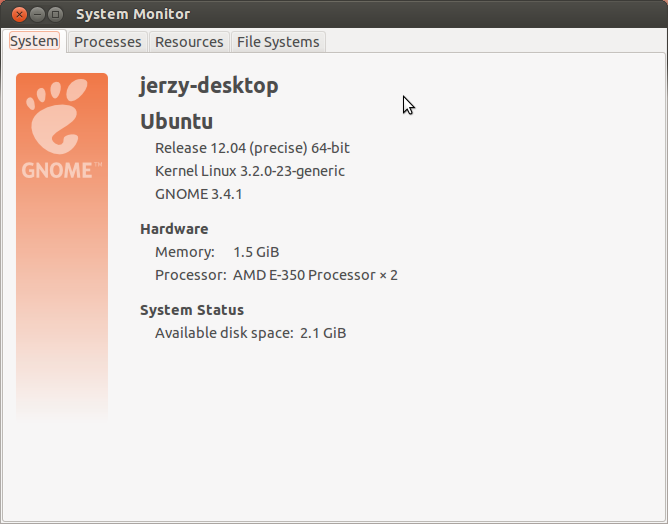Click the Hardware section heading

point(174,229)
